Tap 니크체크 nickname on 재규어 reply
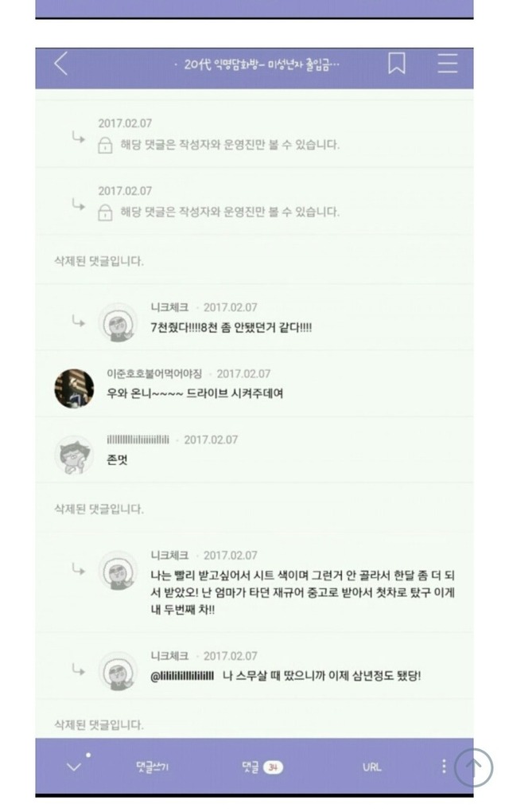The image size is (509, 812). pos(169,555)
